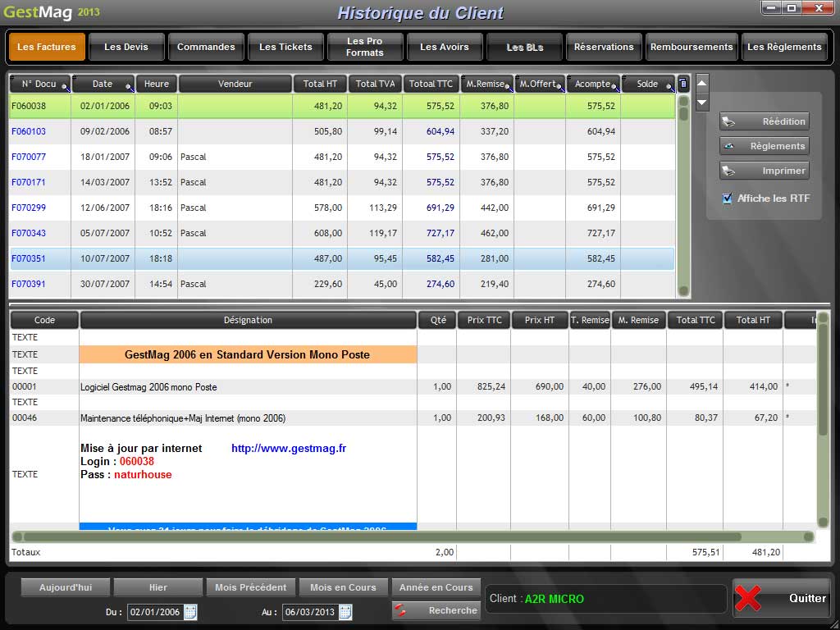The image size is (840, 630).
Task: Toggle the Affiche les RTF checkbox
Action: (727, 199)
